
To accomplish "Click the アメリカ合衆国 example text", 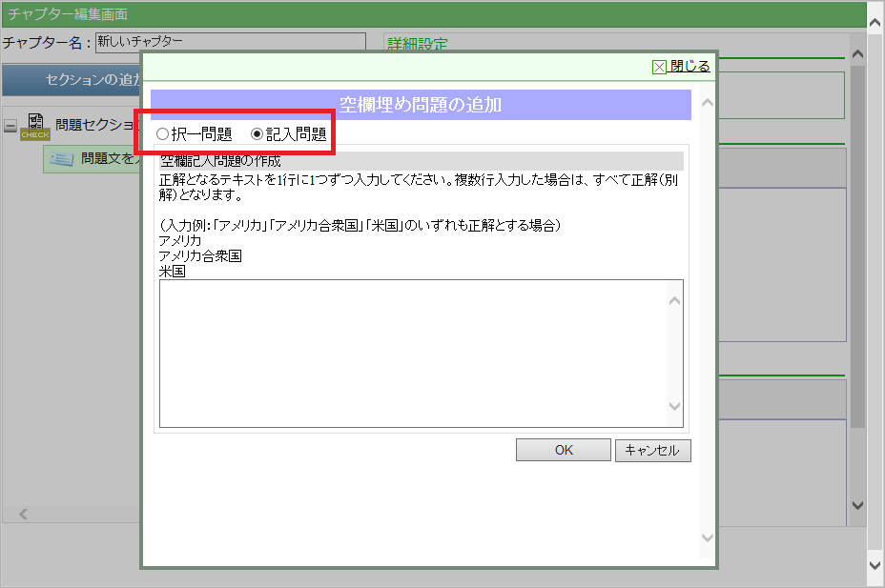I will (200, 256).
